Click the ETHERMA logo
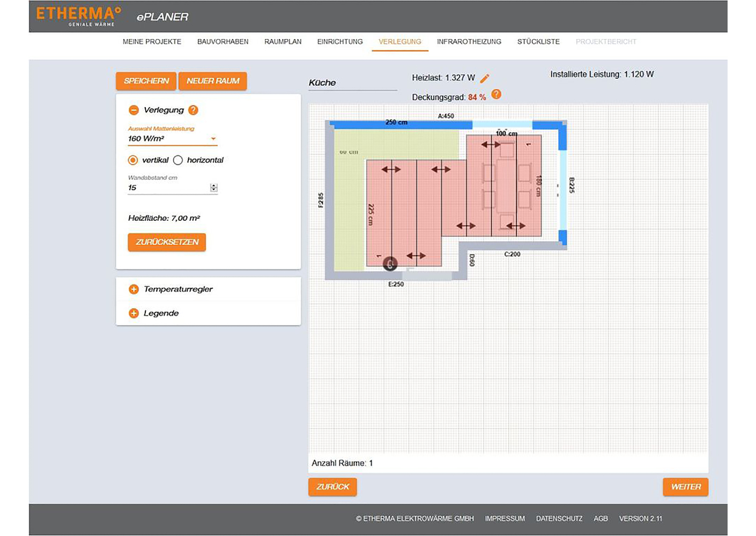The height and width of the screenshot is (536, 756). coord(78,16)
